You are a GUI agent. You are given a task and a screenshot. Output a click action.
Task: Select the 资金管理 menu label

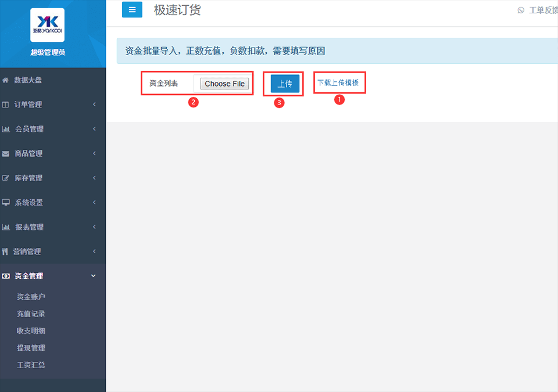[x=29, y=276]
